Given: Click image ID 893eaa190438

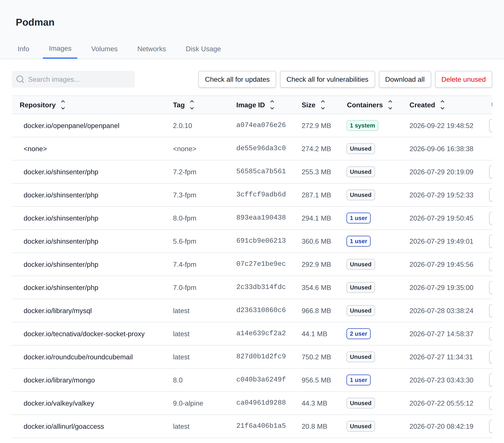Looking at the screenshot, I should tap(261, 217).
